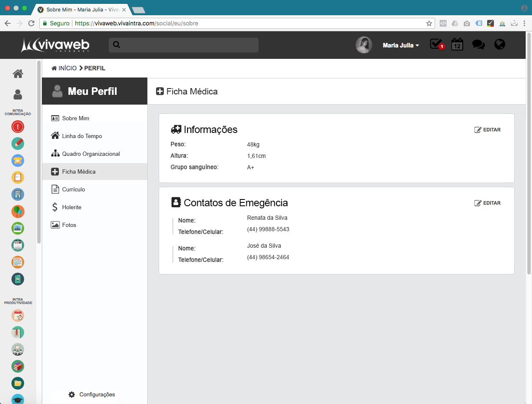Click EDITAR for Contatos de Emergência
The width and height of the screenshot is (532, 404).
pyautogui.click(x=488, y=203)
